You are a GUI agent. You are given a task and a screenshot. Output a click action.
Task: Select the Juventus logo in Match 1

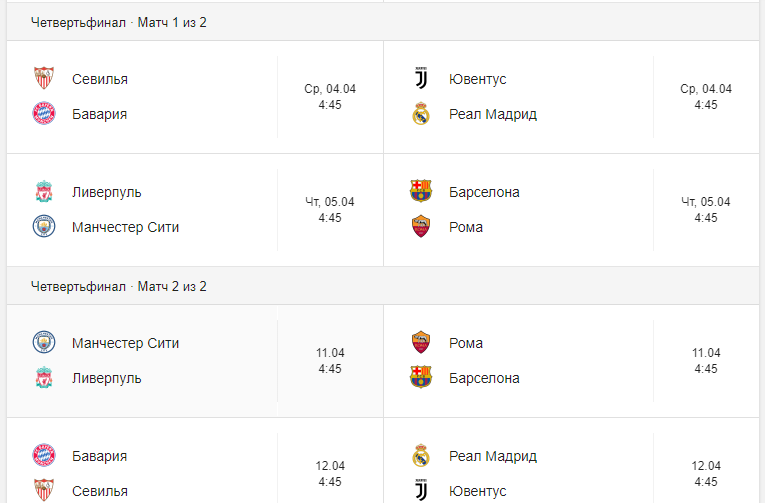[x=420, y=79]
